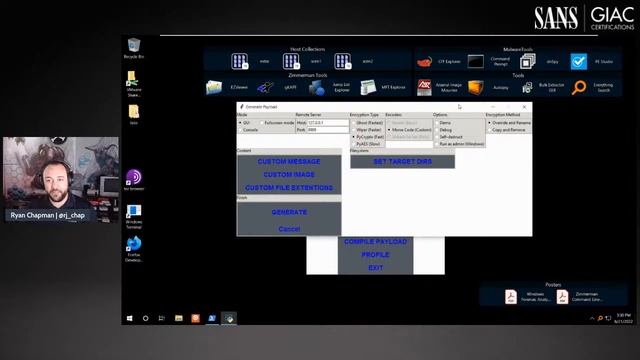The height and width of the screenshot is (360, 640).
Task: Focus the Remote Server Port field
Action: click(x=328, y=130)
